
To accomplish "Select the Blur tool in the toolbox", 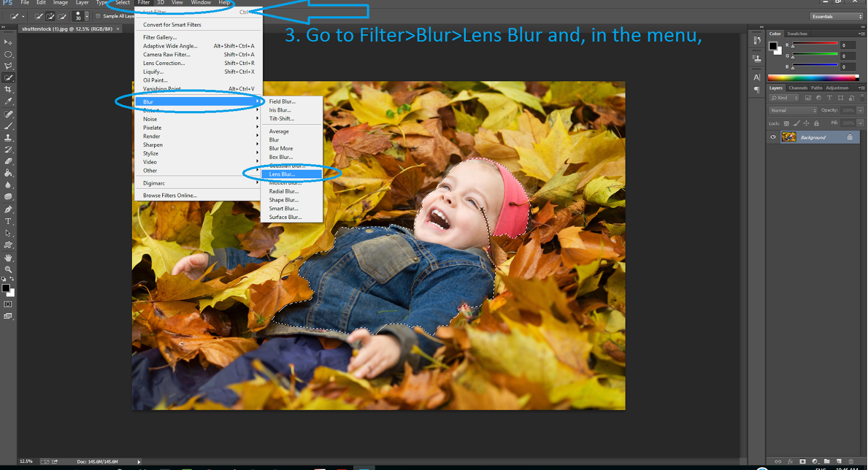I will click(8, 185).
